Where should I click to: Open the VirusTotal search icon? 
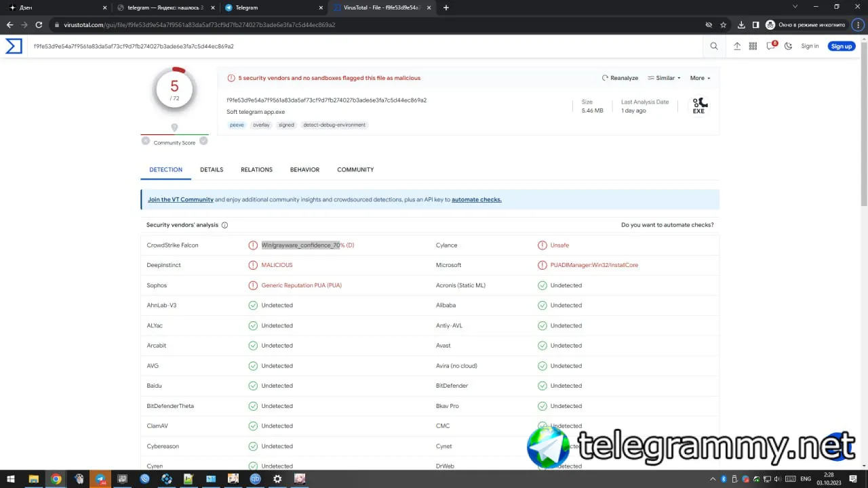click(714, 46)
